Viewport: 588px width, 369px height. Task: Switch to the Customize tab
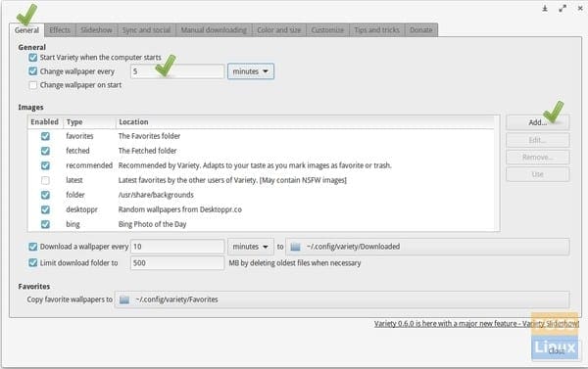tap(327, 30)
